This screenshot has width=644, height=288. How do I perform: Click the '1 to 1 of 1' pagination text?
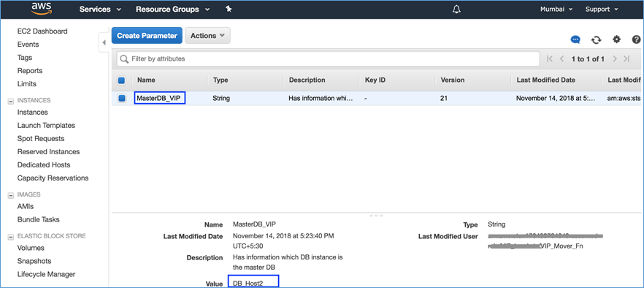coord(588,58)
